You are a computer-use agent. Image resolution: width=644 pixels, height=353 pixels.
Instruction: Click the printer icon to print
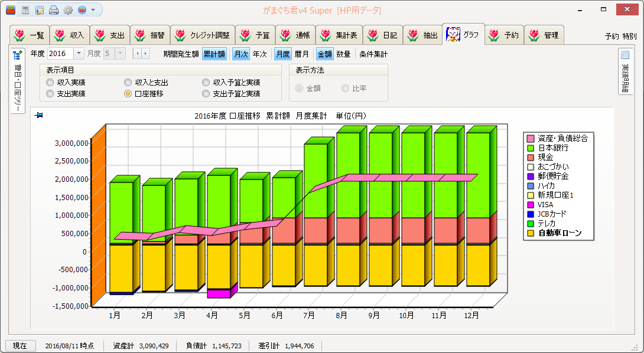[x=54, y=10]
